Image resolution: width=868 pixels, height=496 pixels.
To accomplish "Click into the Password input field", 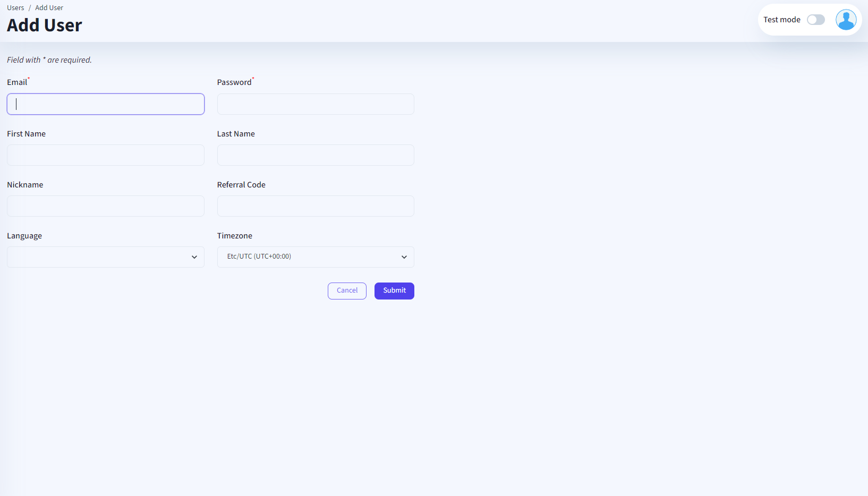I will click(x=316, y=104).
